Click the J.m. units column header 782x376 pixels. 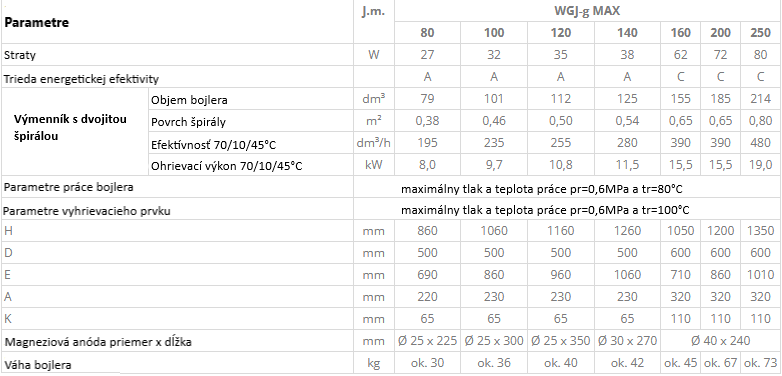(x=373, y=12)
